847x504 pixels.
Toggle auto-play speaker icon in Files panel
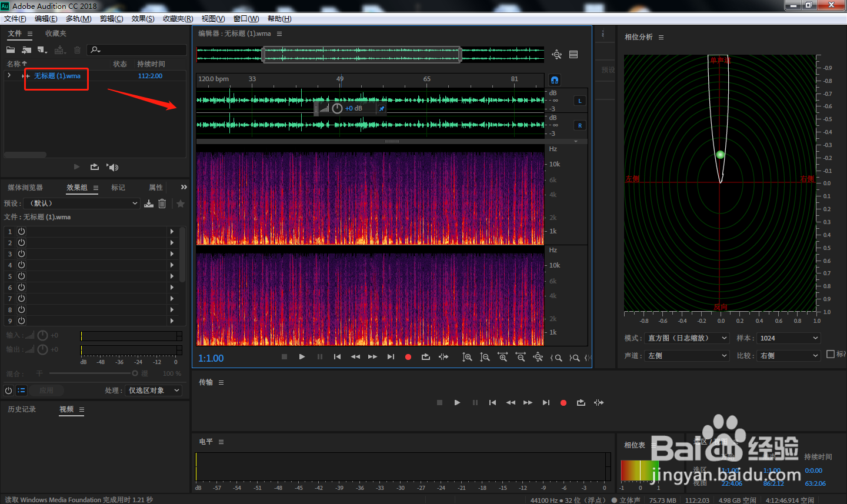pos(112,167)
